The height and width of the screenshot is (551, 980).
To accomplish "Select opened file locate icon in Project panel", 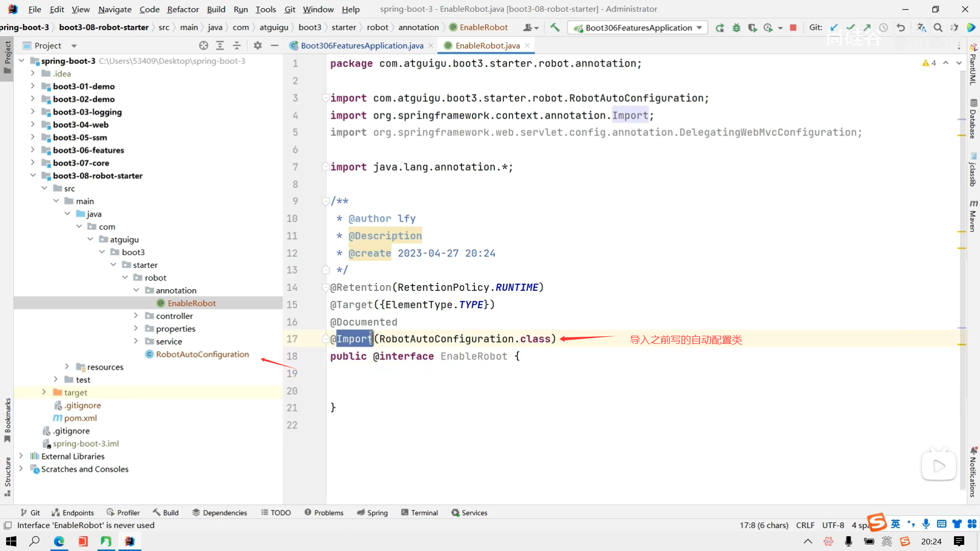I will click(204, 45).
